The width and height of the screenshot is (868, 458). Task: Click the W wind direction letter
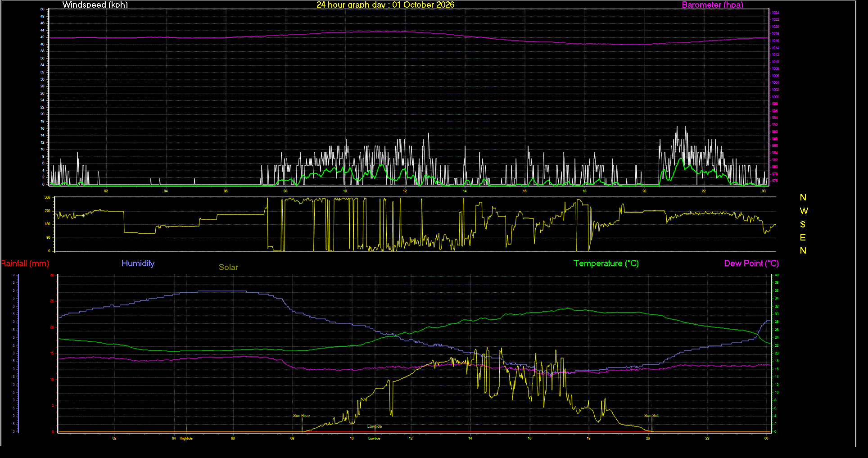click(x=804, y=211)
